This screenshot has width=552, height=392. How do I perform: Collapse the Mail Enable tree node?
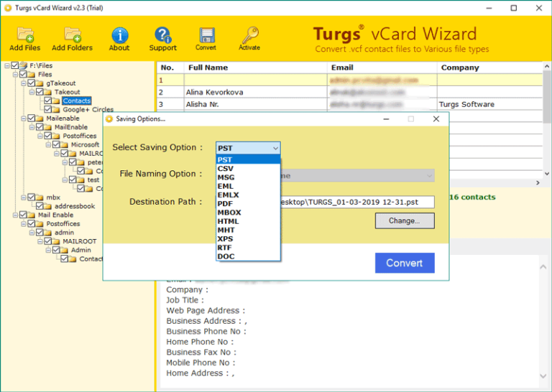[15, 215]
